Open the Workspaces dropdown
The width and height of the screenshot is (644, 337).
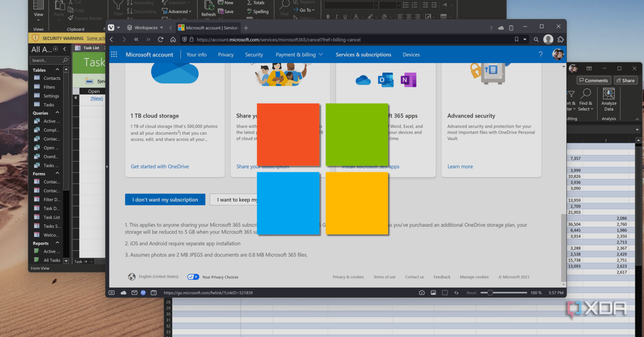point(145,28)
